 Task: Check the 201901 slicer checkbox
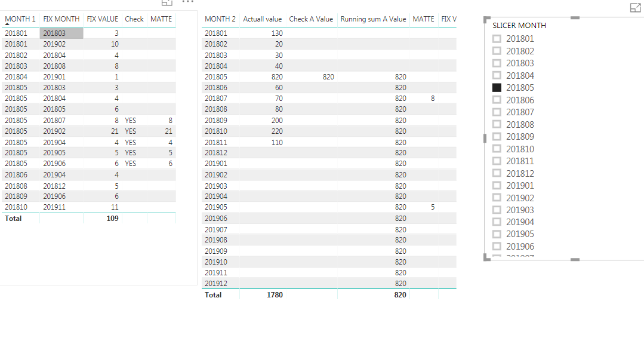[497, 185]
